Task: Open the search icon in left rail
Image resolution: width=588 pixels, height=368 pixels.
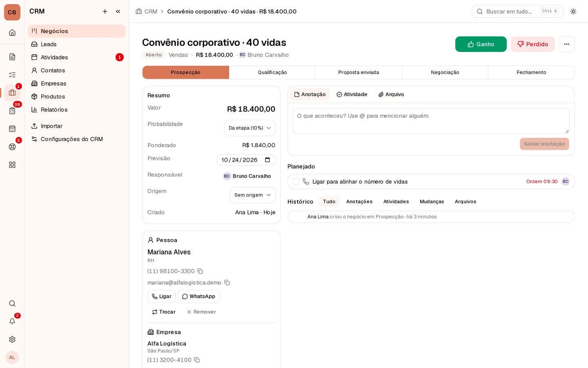Action: [x=12, y=303]
